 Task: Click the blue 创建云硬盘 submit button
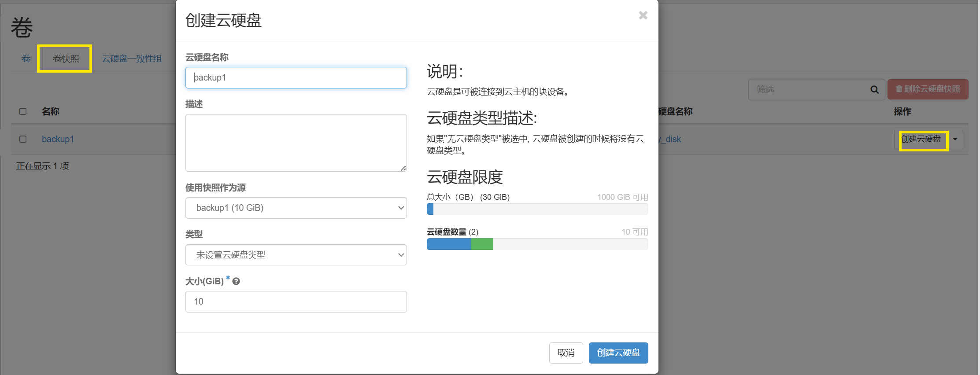[x=618, y=353]
